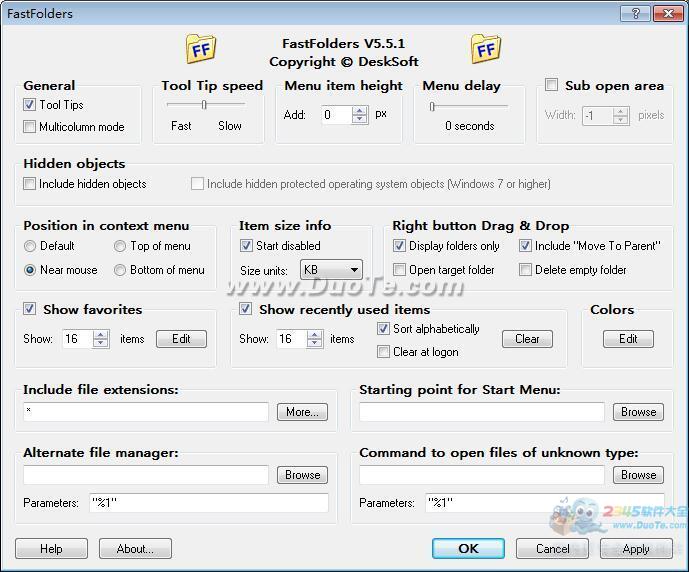Browse for unknown type open command
The width and height of the screenshot is (689, 572).
tap(638, 475)
